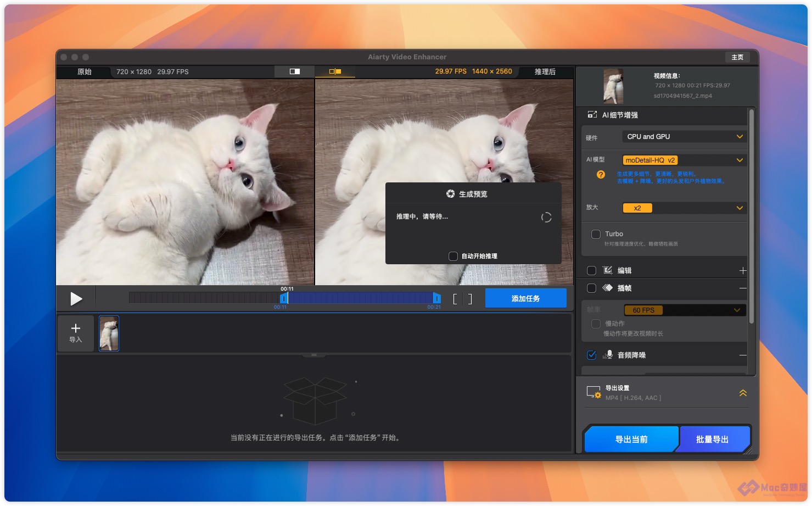The image size is (812, 506).
Task: Click the 导出当前 export button
Action: [631, 439]
